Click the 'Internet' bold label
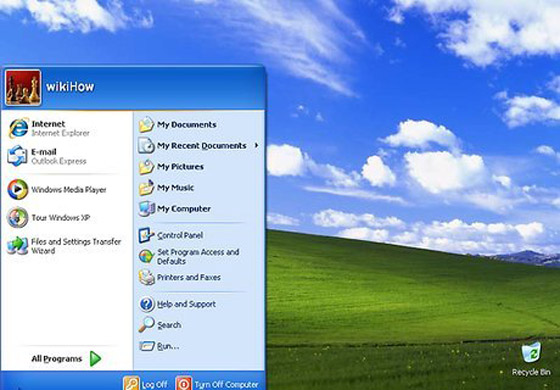This screenshot has width=560, height=390. 48,124
